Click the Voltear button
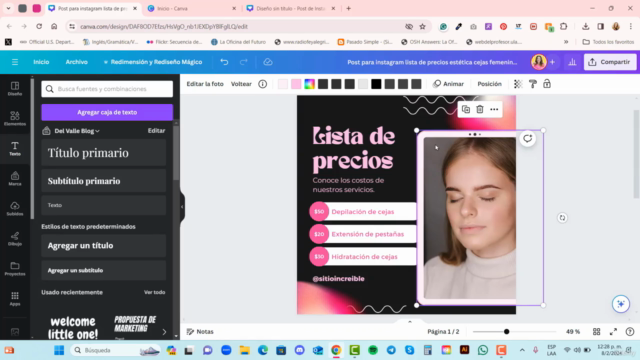The image size is (640, 360). [241, 84]
